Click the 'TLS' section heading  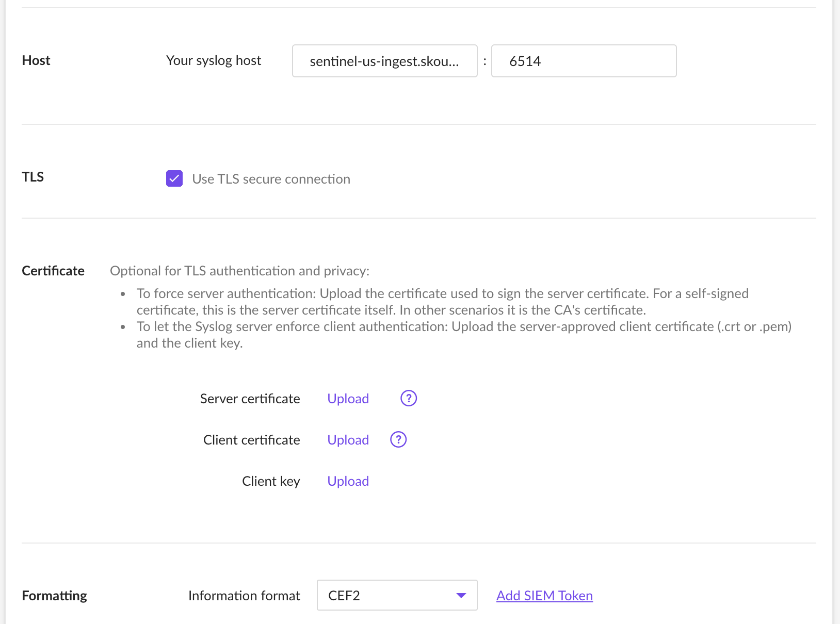coord(33,177)
